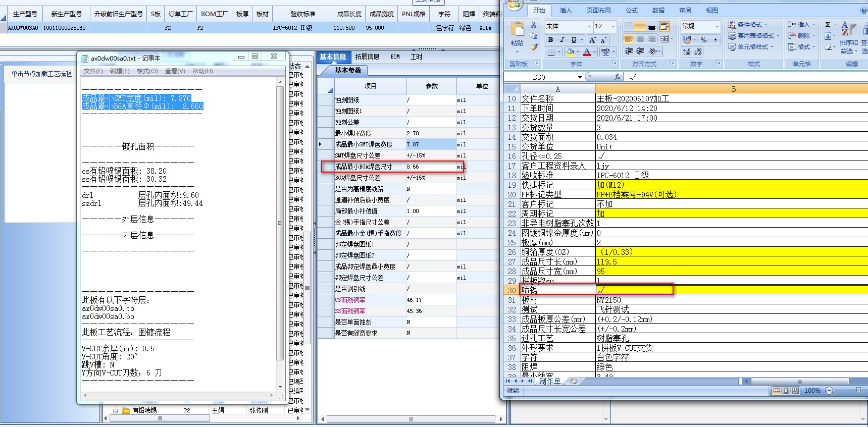This screenshot has height=427, width=868.
Task: Toggle Wrap Text in Excel
Action: pos(665,26)
